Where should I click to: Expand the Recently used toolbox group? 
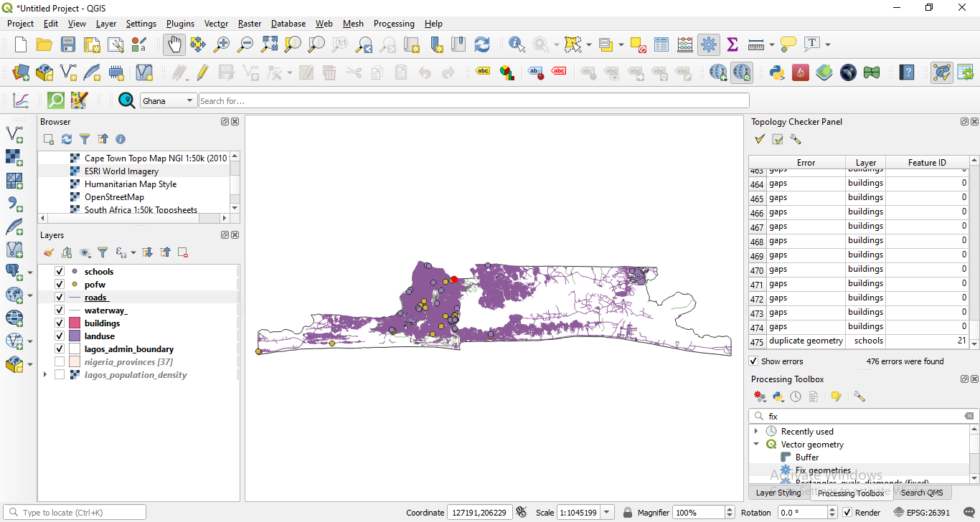click(x=756, y=432)
